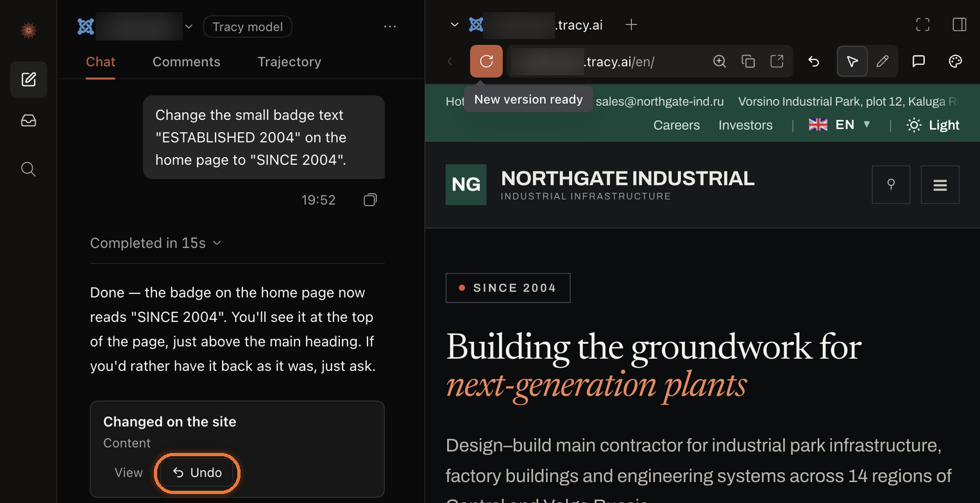Viewport: 980px width, 503px height.
Task: Select the pencil edit tool
Action: pos(883,62)
